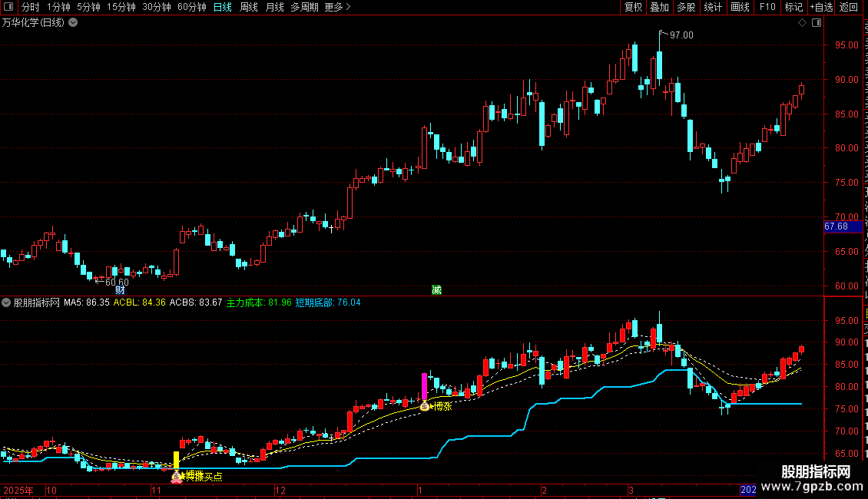Click MA5: 86.35 value

coord(86,302)
